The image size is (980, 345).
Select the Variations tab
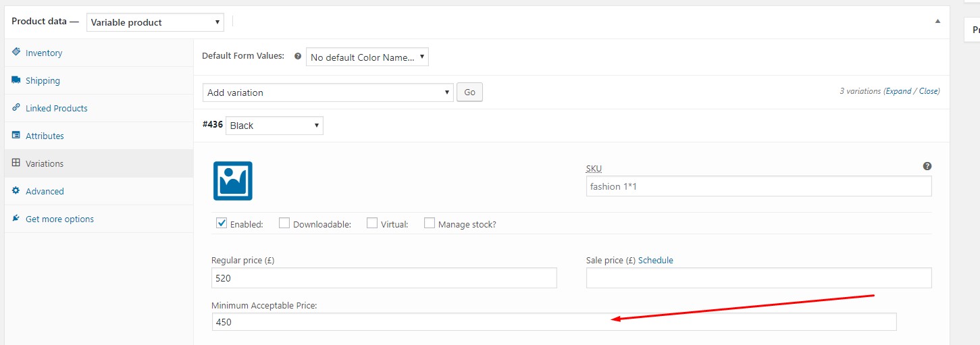pyautogui.click(x=99, y=163)
